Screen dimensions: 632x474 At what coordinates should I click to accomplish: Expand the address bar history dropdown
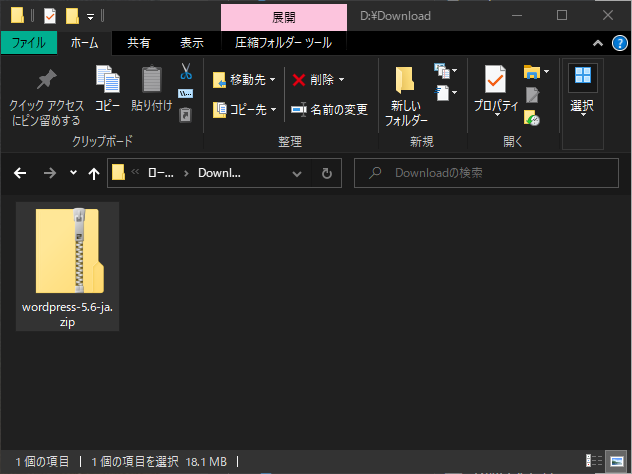coord(297,174)
